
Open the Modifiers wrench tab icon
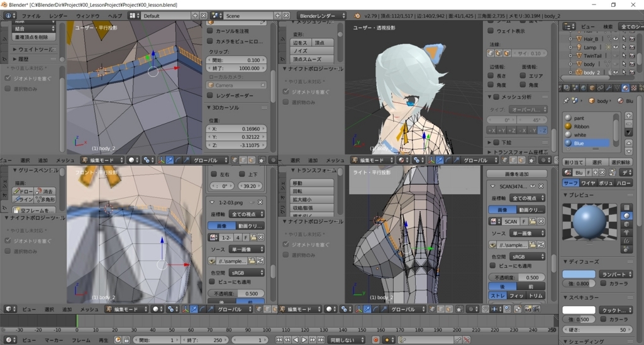tap(609, 88)
